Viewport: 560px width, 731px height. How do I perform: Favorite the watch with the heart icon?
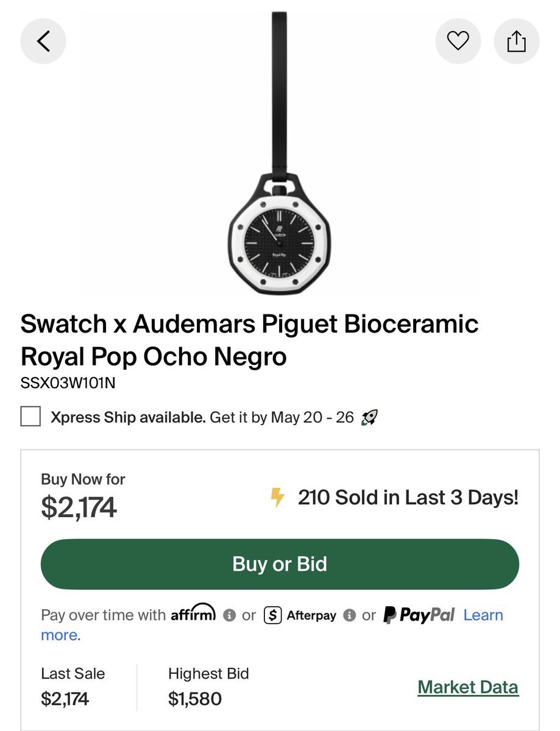pyautogui.click(x=458, y=41)
